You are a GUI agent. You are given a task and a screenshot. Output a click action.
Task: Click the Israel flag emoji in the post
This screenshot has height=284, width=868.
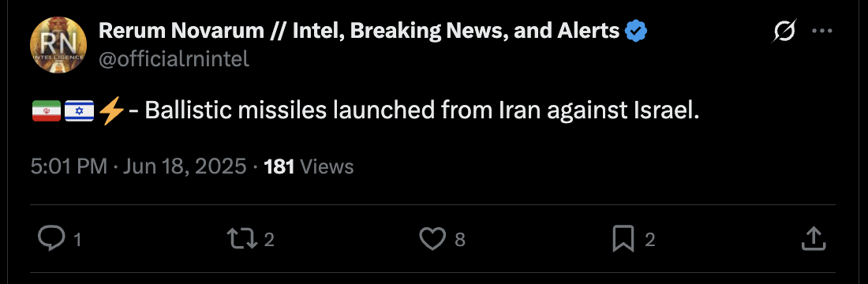(x=79, y=111)
